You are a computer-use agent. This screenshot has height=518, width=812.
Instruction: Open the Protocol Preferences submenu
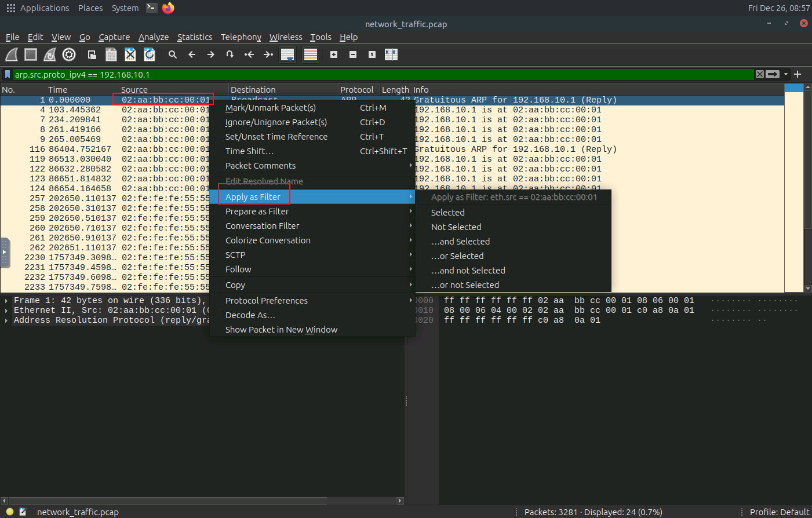click(312, 301)
